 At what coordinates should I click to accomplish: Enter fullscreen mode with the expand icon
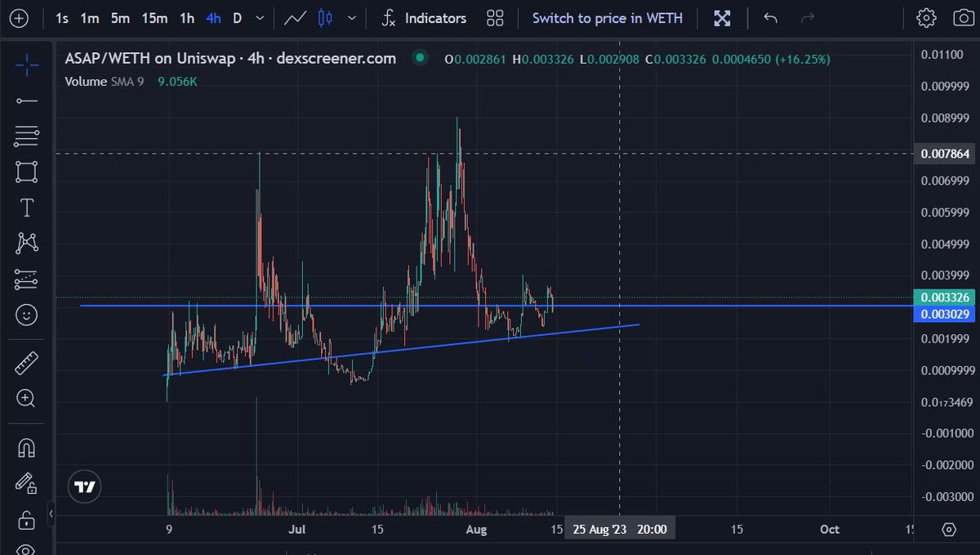(x=722, y=17)
